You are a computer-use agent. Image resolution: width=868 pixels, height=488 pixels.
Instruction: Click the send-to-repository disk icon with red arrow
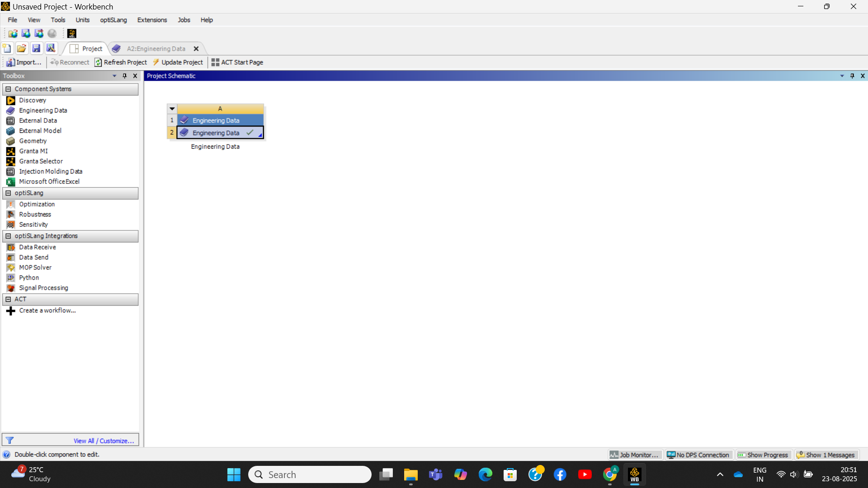tap(39, 33)
